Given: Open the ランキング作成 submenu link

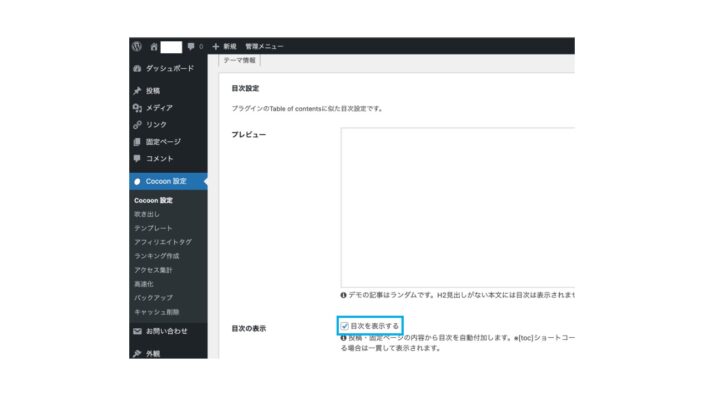Looking at the screenshot, I should [x=157, y=256].
